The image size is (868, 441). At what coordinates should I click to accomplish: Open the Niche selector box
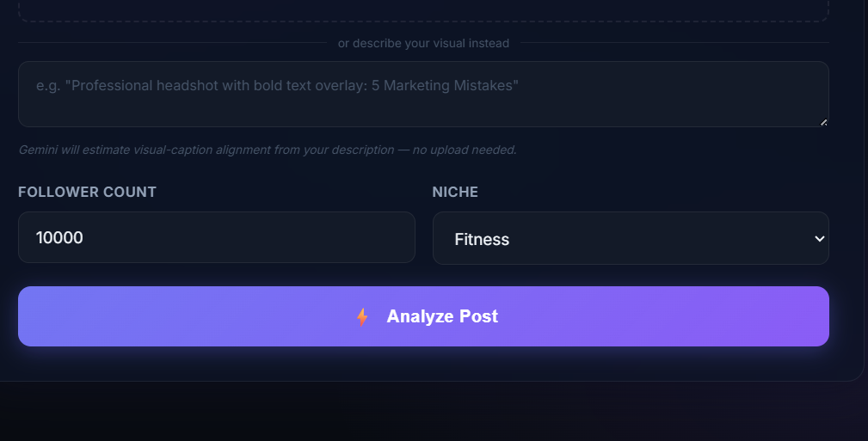click(x=631, y=238)
